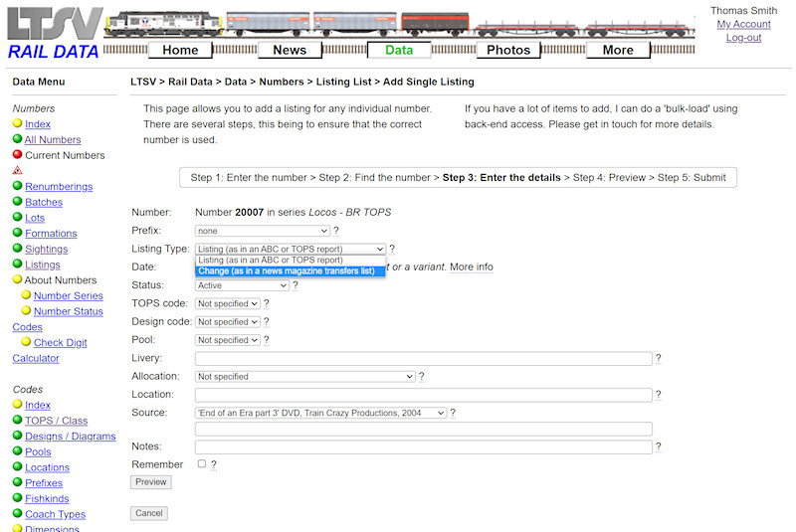Click the green bullet beside Renumberings
Image resolution: width=796 pixels, height=532 pixels.
[x=17, y=186]
